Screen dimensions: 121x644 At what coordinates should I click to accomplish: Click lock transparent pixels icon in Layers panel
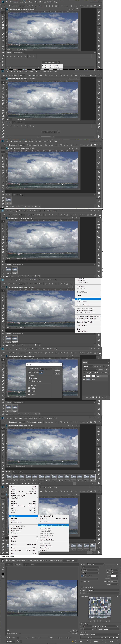point(88,373)
